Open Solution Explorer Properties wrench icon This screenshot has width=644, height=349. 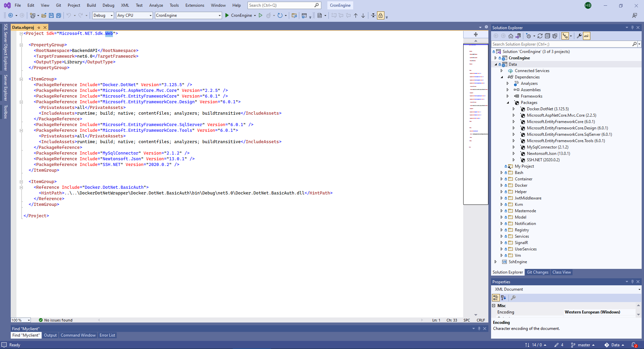pos(579,36)
